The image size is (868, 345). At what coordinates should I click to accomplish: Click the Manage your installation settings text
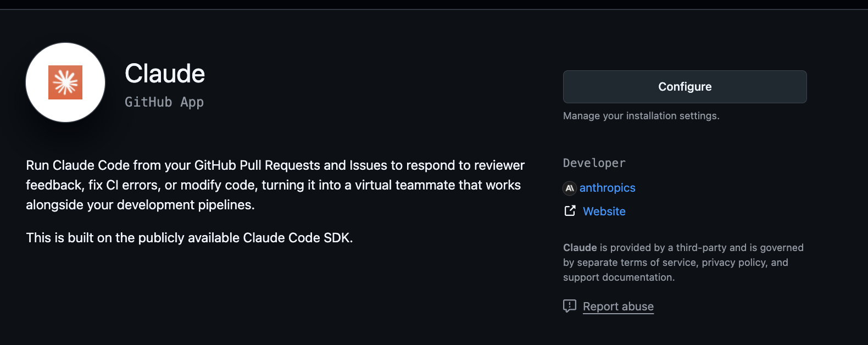tap(641, 116)
